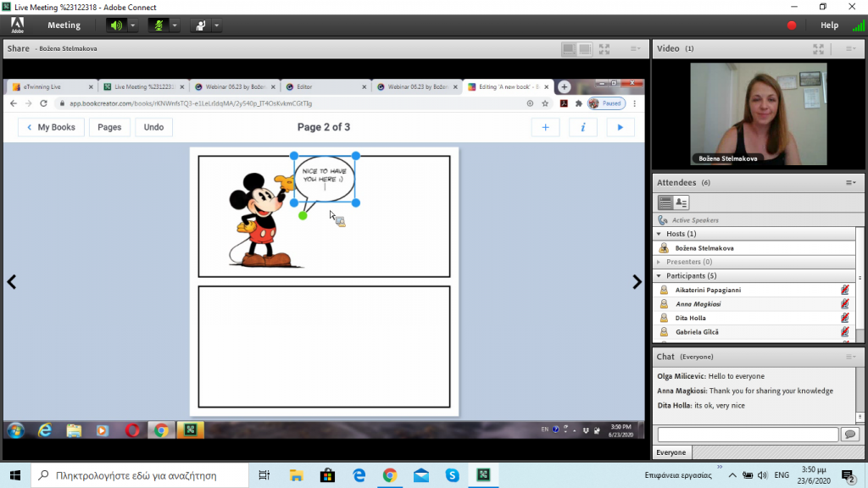Viewport: 868px width, 488px height.
Task: Click the Windows search box
Action: [140, 475]
